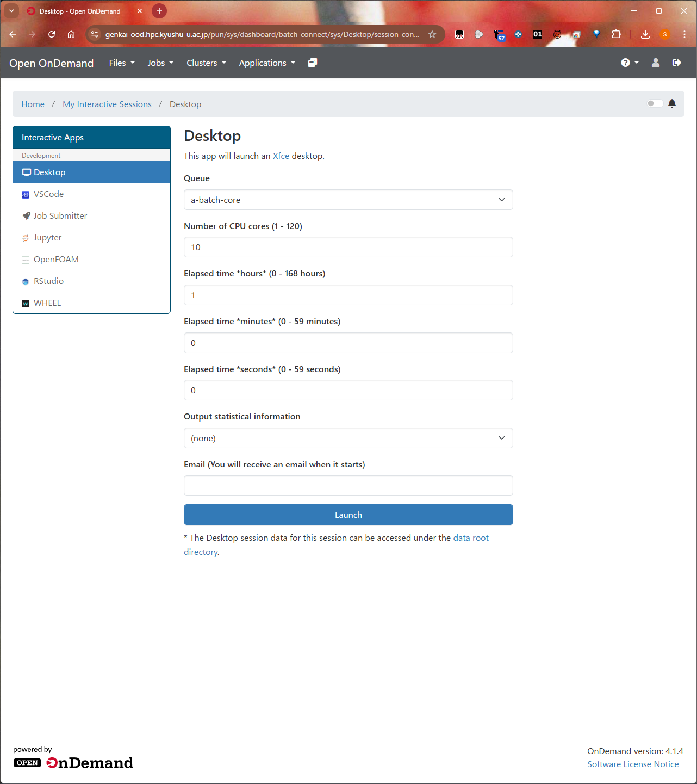
Task: Expand the Files menu
Action: pyautogui.click(x=122, y=63)
